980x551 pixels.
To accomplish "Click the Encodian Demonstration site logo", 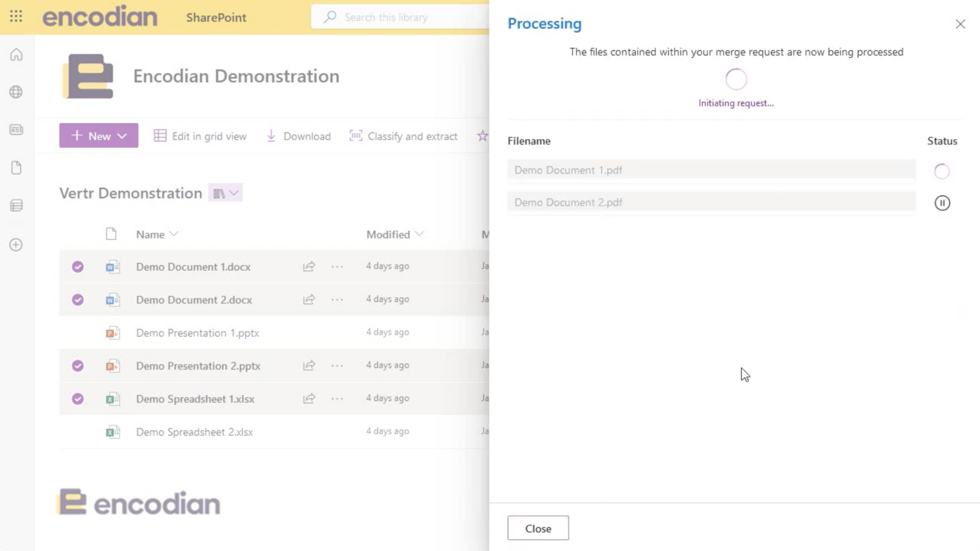I will (x=88, y=76).
